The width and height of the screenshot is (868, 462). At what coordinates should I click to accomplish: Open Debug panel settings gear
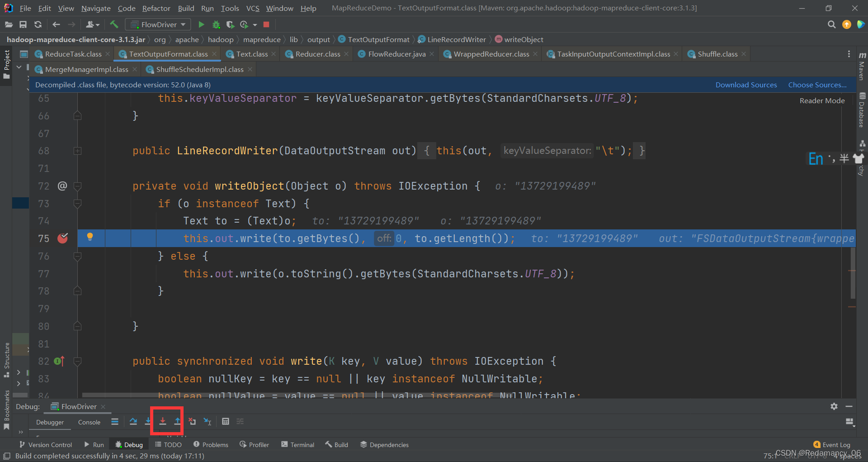coord(834,406)
